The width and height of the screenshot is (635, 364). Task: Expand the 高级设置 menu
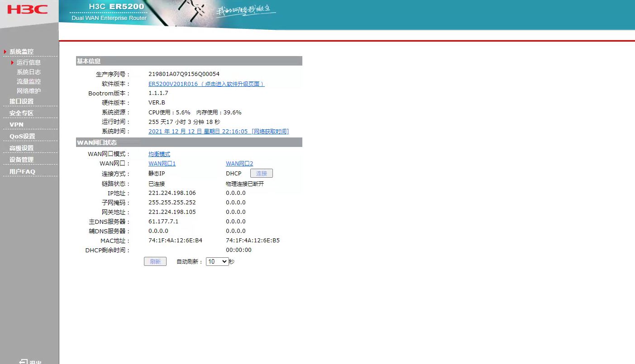tap(22, 148)
